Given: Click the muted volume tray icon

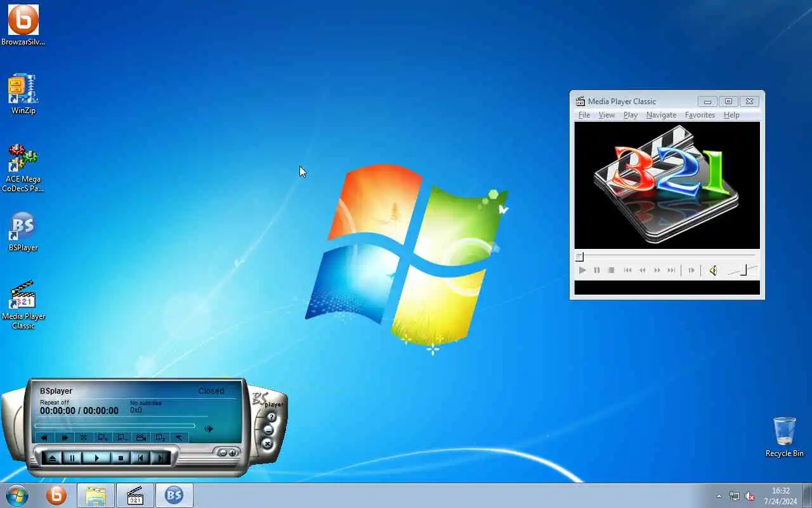Looking at the screenshot, I should tap(750, 496).
